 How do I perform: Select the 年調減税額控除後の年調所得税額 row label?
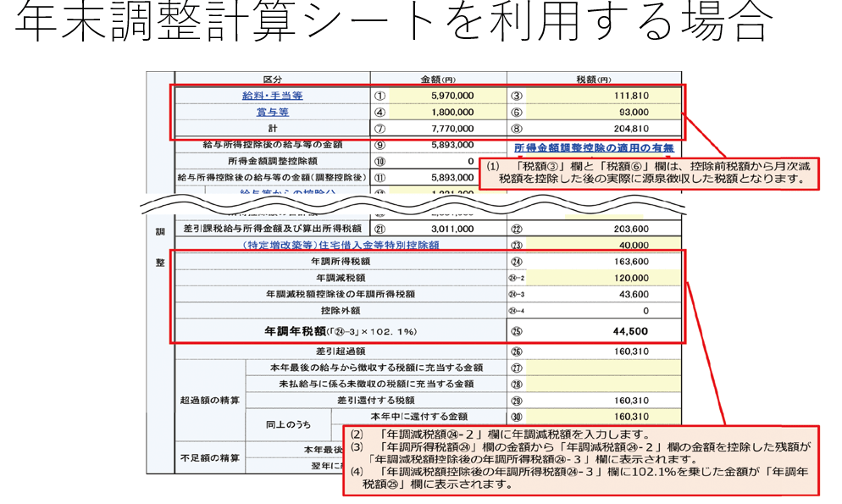[341, 294]
